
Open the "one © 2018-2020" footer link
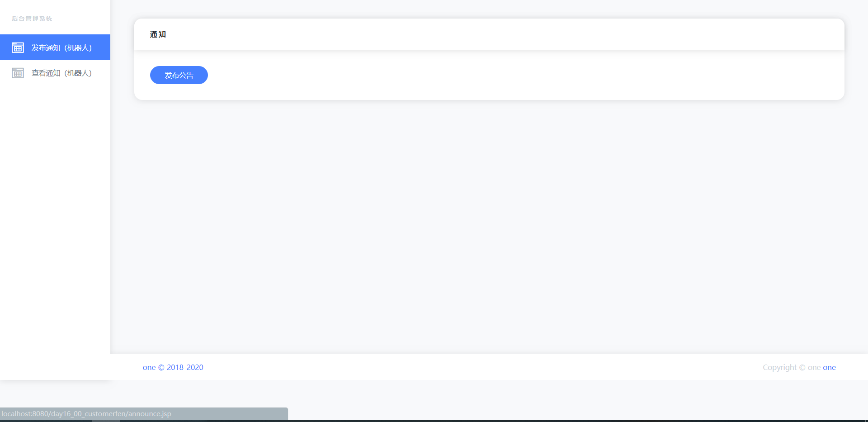(x=173, y=367)
